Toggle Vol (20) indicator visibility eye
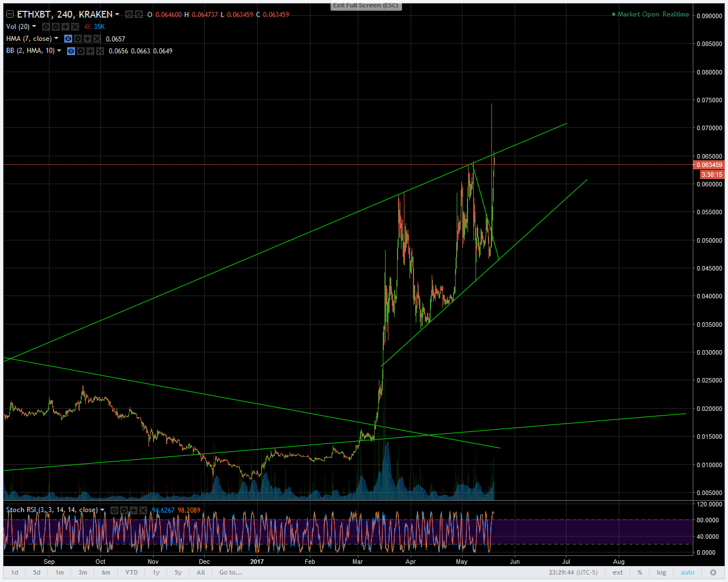Screen dimensions: 728x582 tap(46, 27)
